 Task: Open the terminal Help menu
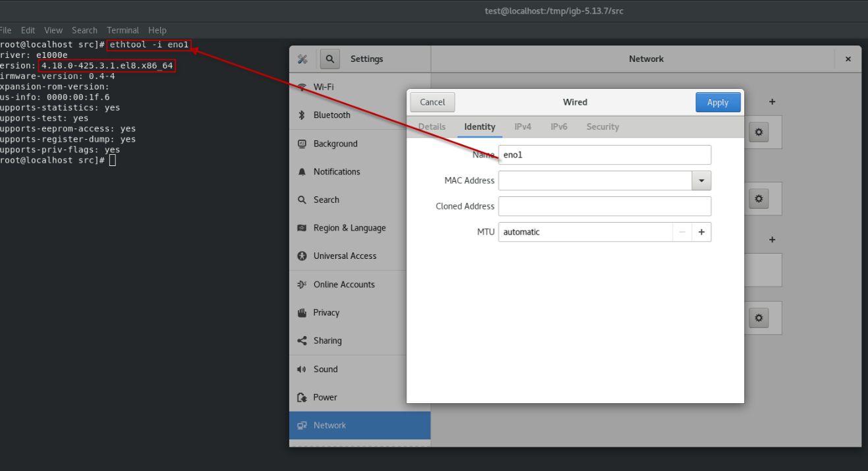click(158, 30)
